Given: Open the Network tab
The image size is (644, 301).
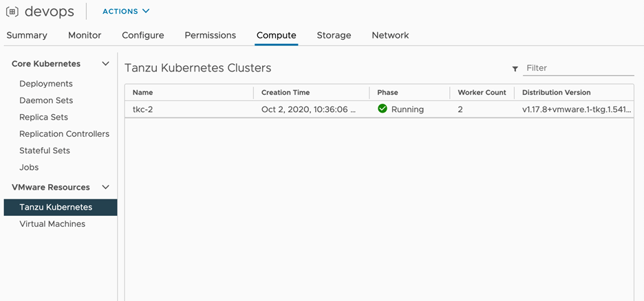Looking at the screenshot, I should 390,35.
